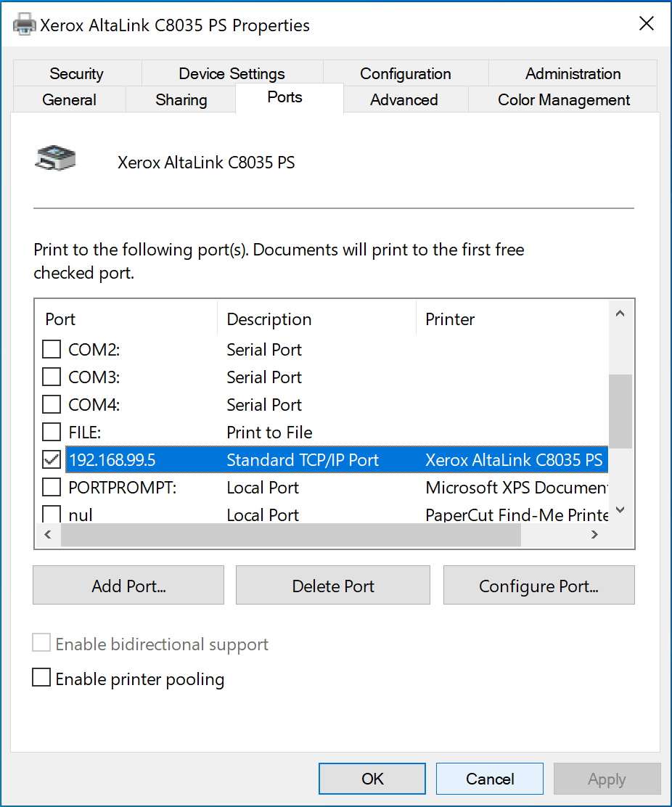
Task: Click Delete Port
Action: click(332, 585)
